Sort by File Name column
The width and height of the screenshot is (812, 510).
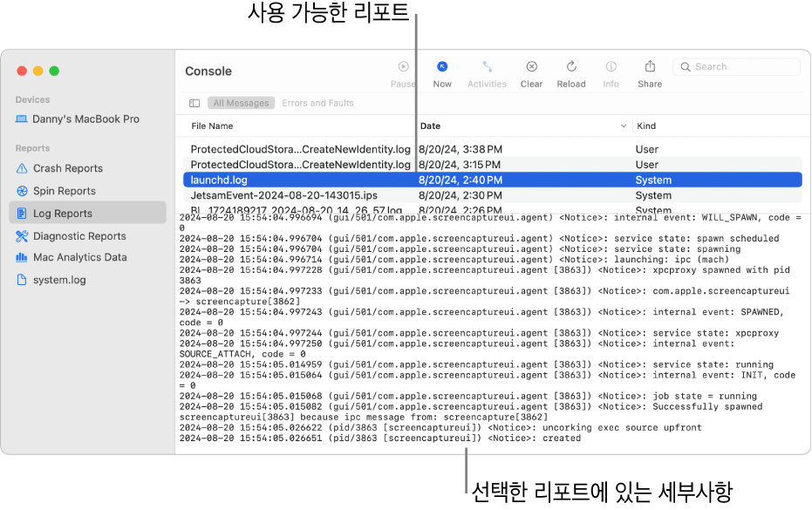coord(212,126)
